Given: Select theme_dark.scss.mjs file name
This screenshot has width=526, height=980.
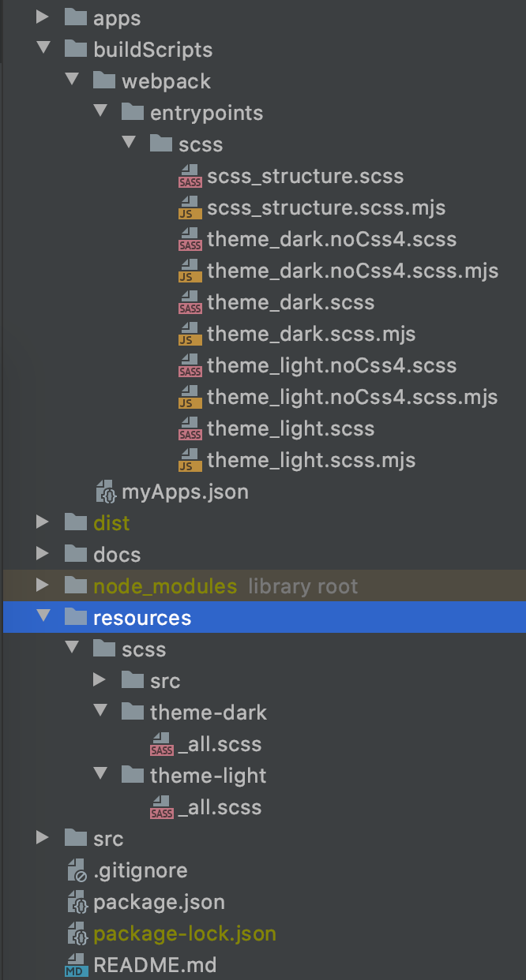Looking at the screenshot, I should (311, 334).
